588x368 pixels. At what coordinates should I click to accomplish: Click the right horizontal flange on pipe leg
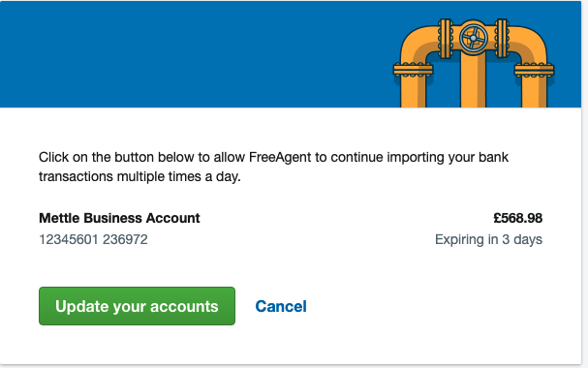click(x=534, y=70)
